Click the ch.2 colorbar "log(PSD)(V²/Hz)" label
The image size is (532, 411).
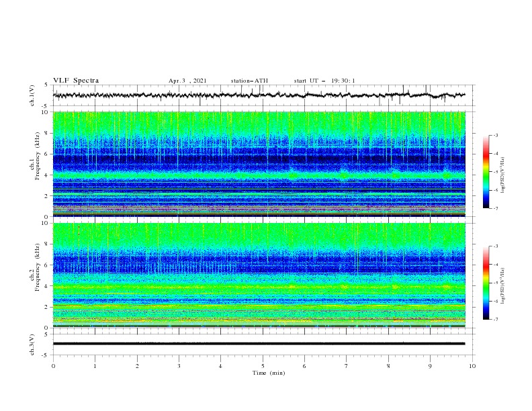click(503, 286)
